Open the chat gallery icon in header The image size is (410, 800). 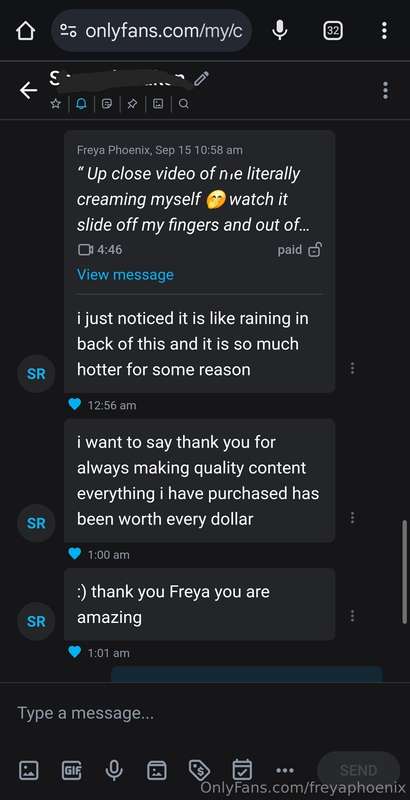point(158,104)
